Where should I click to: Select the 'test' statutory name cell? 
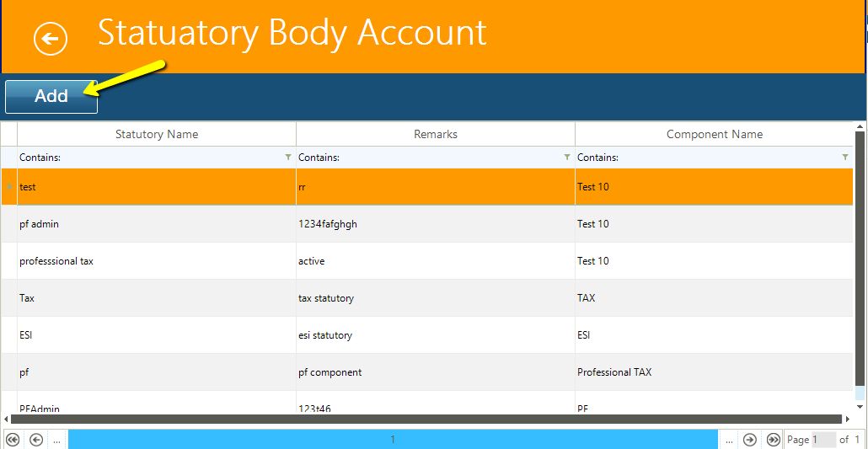[x=157, y=186]
